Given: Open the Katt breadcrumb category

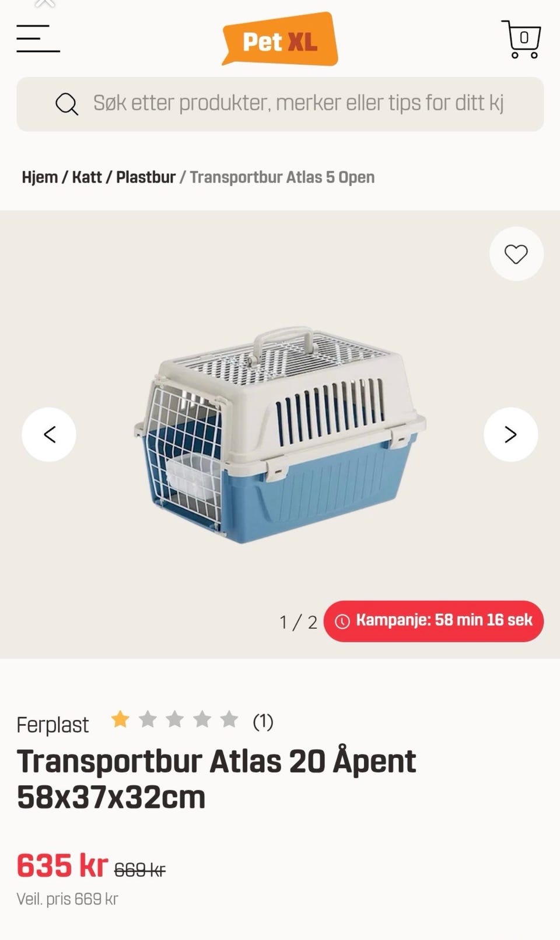Looking at the screenshot, I should [87, 177].
